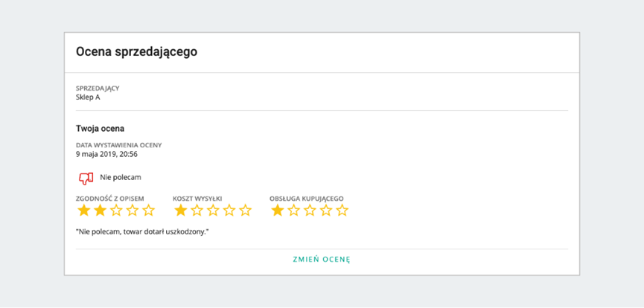Select second star under Koszt wysyłki
The height and width of the screenshot is (308, 644).
pyautogui.click(x=197, y=211)
